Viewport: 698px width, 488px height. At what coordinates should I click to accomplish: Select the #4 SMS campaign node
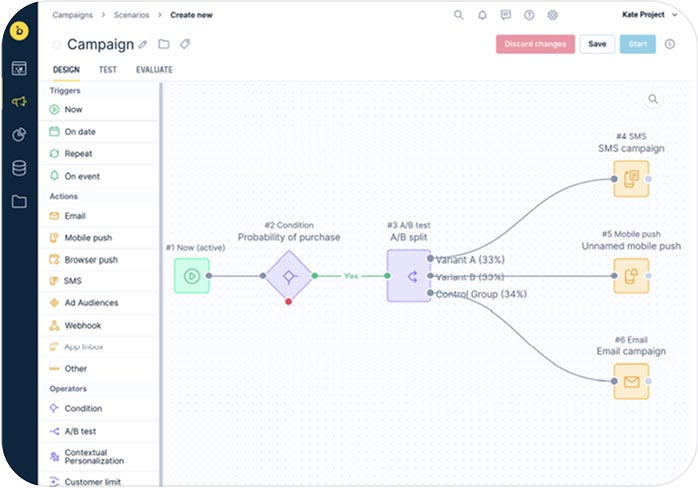pos(631,179)
